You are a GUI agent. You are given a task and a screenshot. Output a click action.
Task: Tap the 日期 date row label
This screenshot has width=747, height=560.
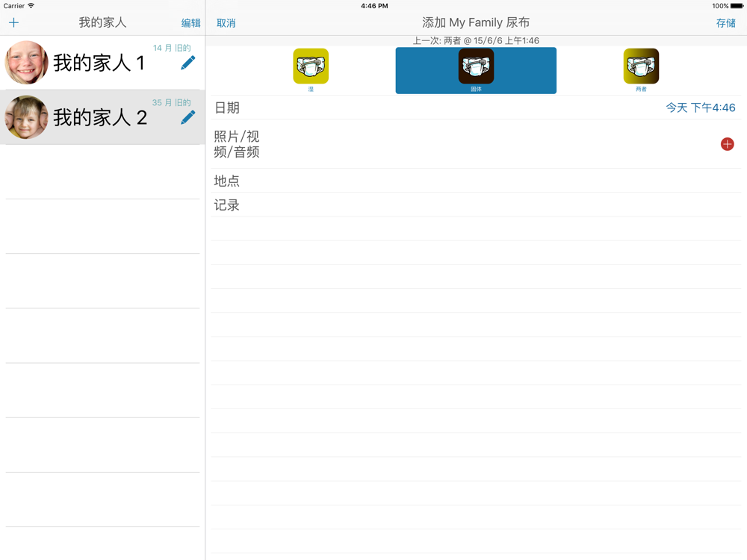tap(227, 108)
